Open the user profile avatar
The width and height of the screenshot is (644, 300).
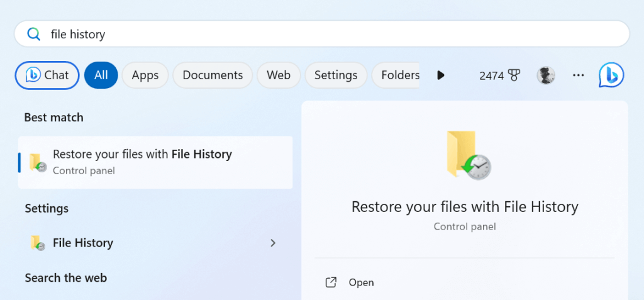click(546, 75)
